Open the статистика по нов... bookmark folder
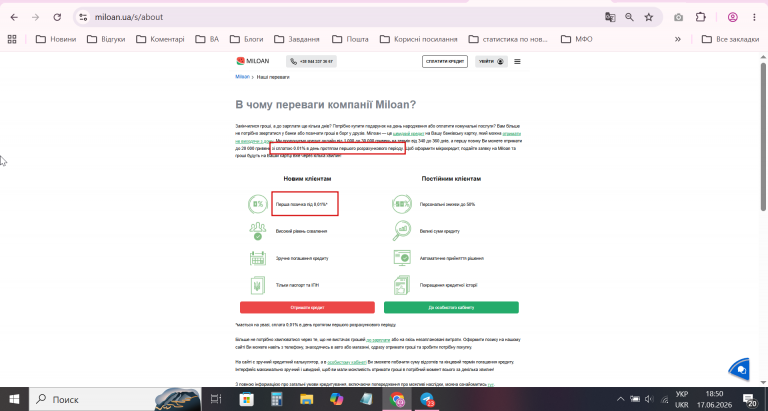This screenshot has height=411, width=768. click(508, 39)
